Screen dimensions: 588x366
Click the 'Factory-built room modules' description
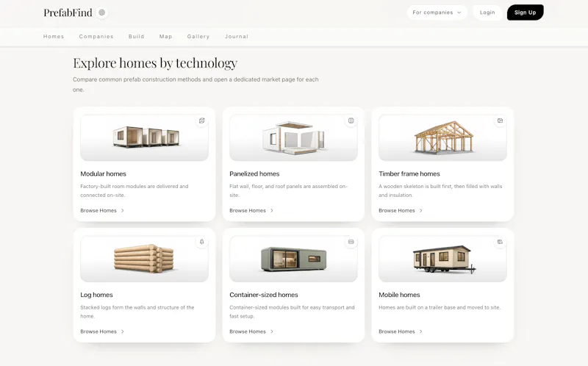(135, 190)
